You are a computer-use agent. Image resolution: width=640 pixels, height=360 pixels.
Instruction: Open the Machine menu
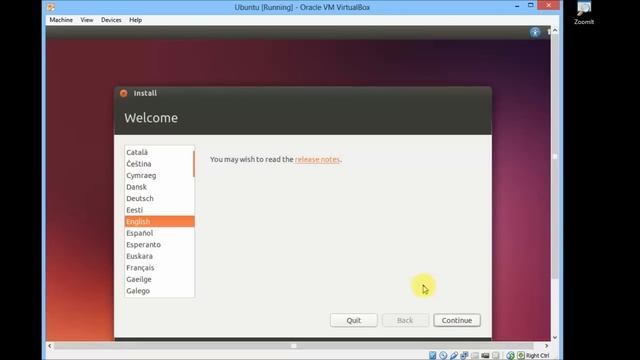pos(61,20)
